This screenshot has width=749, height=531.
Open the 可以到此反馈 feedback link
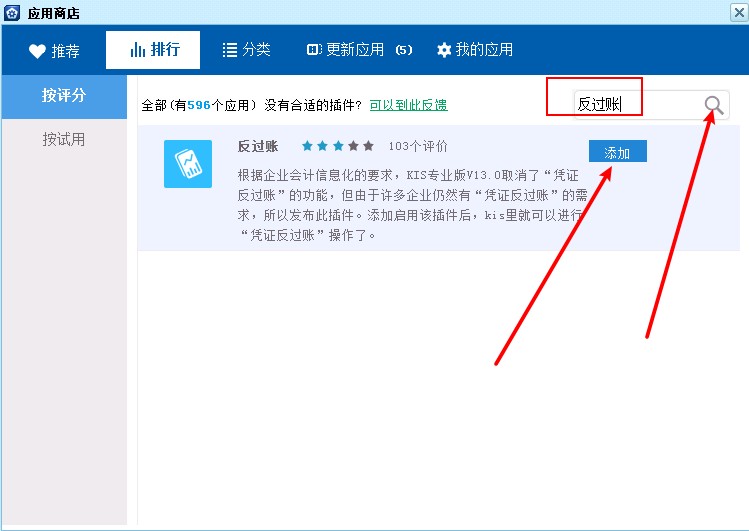(408, 105)
